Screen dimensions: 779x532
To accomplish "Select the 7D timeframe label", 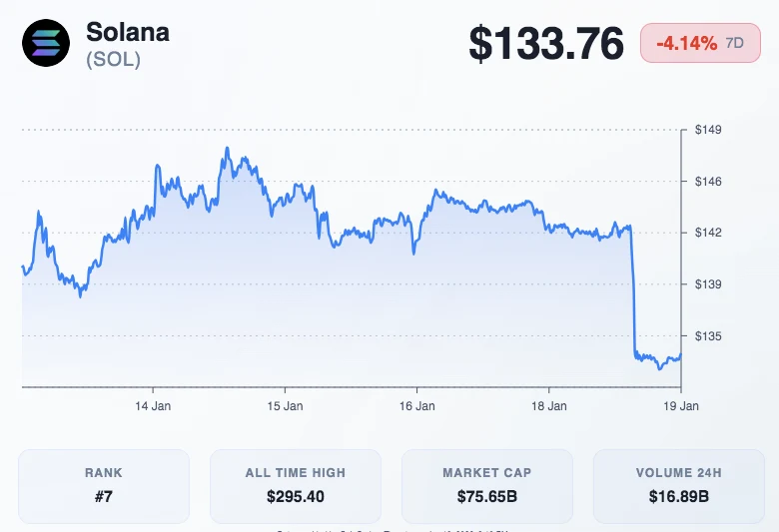I will click(735, 43).
